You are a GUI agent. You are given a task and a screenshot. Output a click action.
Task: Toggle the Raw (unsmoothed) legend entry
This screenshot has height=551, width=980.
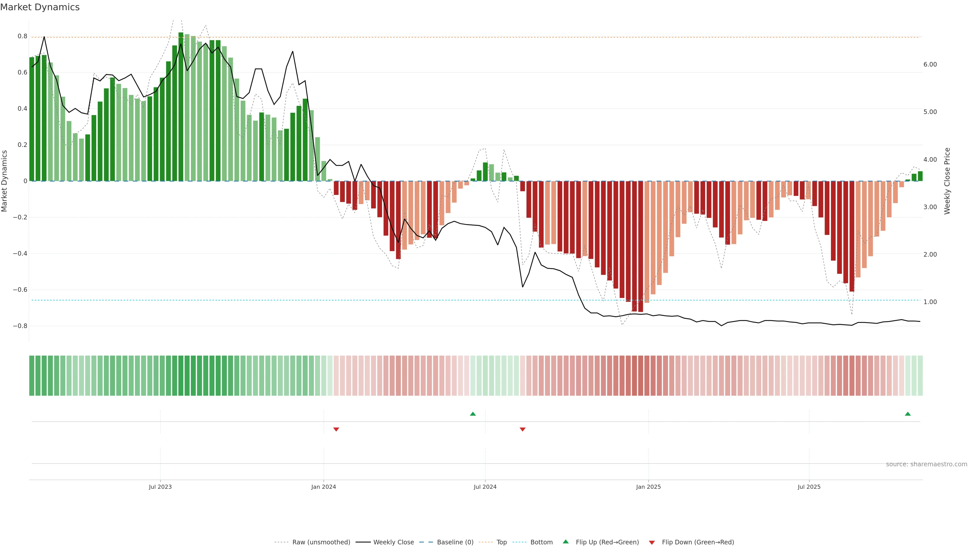click(x=321, y=542)
